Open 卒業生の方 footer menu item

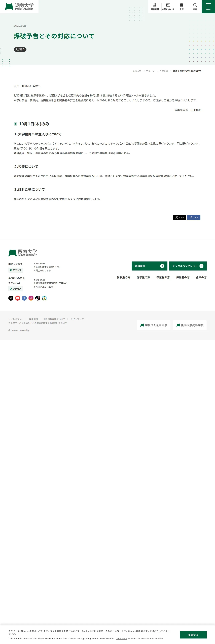(x=163, y=278)
